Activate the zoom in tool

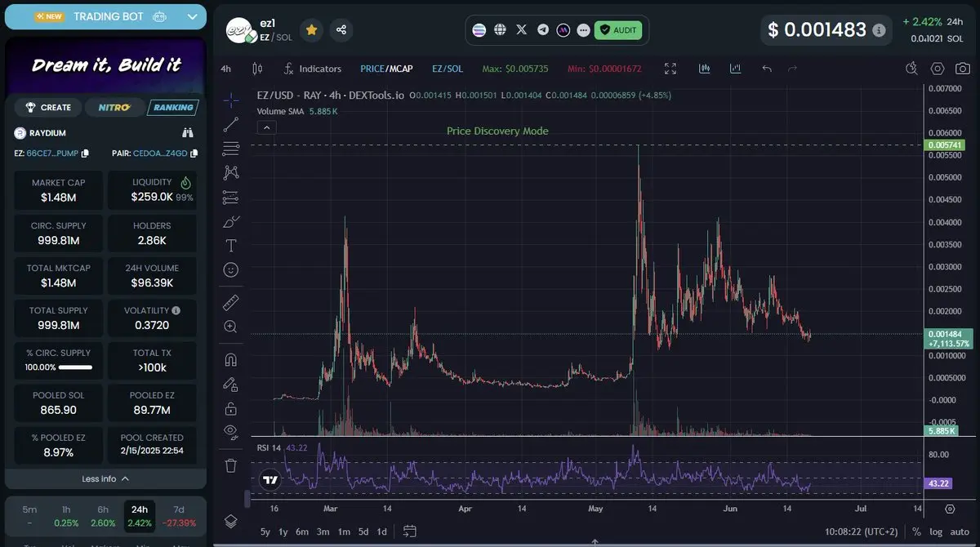[x=230, y=327]
